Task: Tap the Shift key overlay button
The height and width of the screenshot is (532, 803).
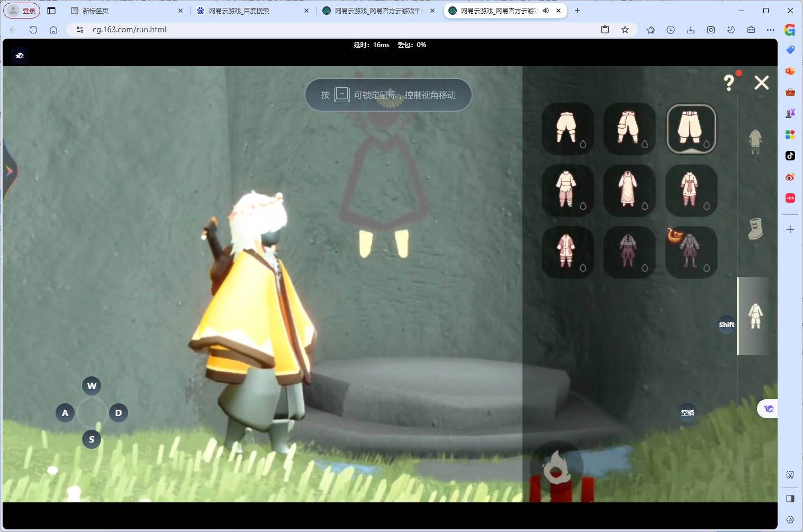Action: 726,324
